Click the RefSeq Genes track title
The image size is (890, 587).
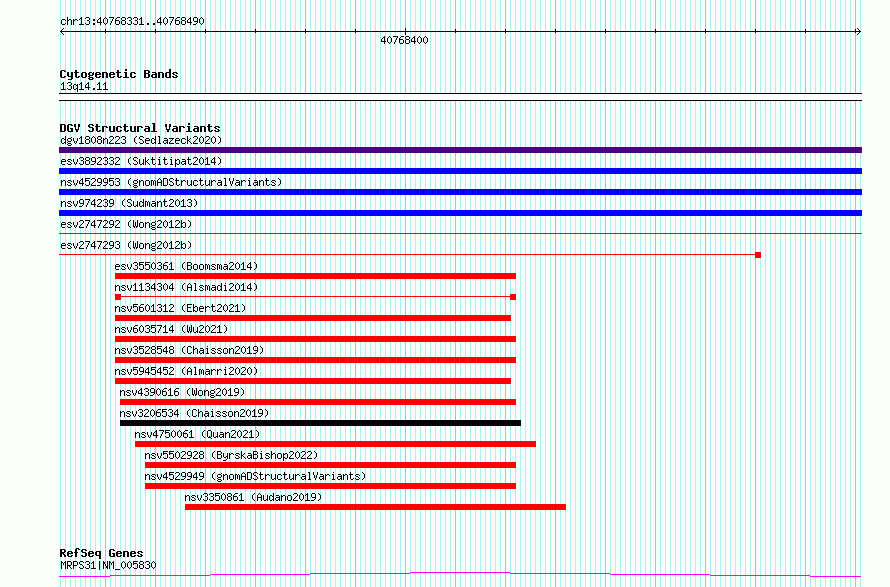click(x=101, y=553)
